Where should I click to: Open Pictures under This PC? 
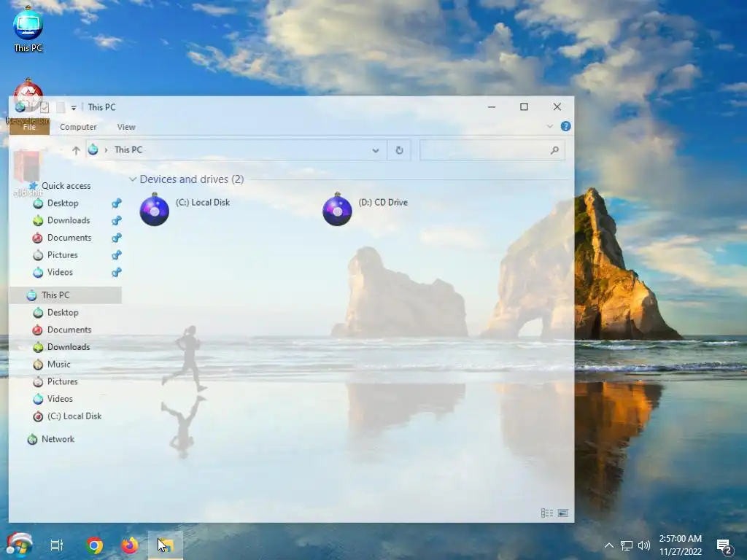coord(63,381)
